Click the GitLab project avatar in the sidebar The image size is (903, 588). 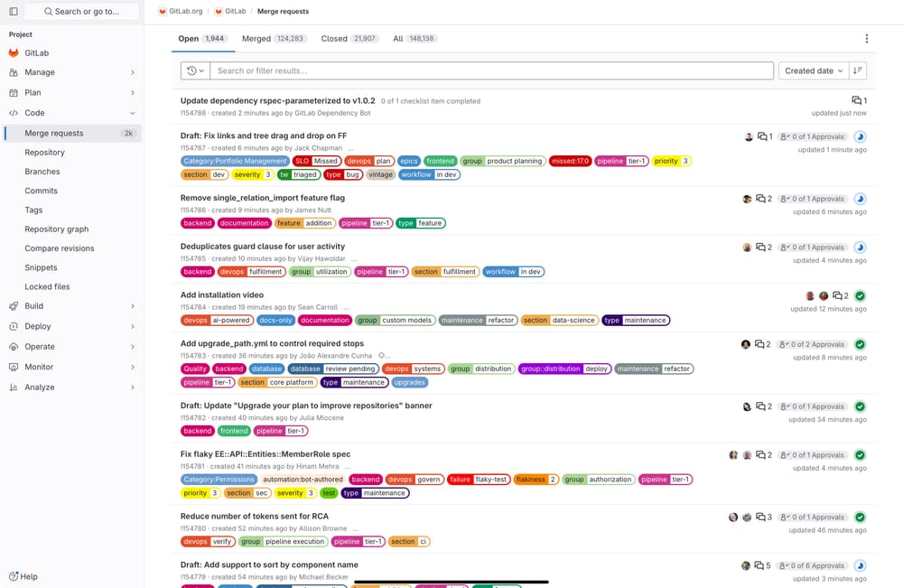pos(14,52)
